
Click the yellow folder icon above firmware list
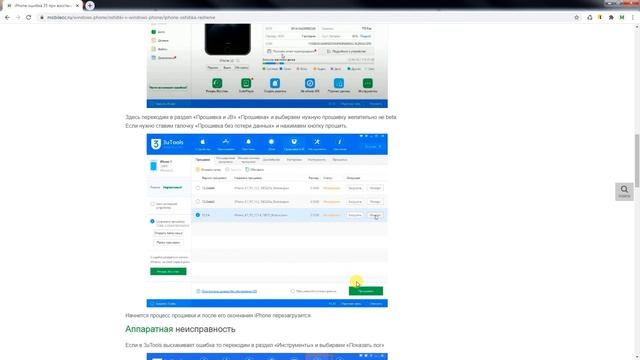(198, 169)
